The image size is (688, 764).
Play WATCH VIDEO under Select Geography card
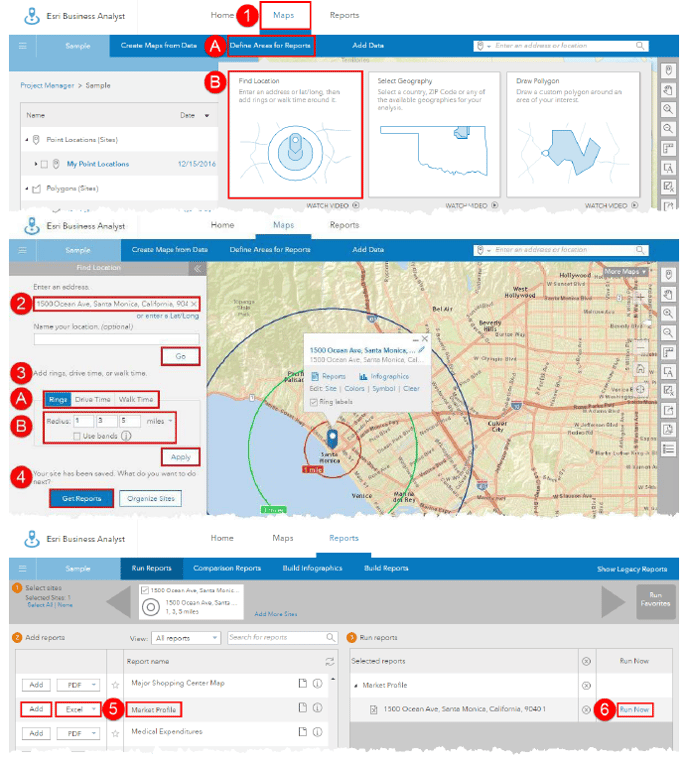pos(472,206)
